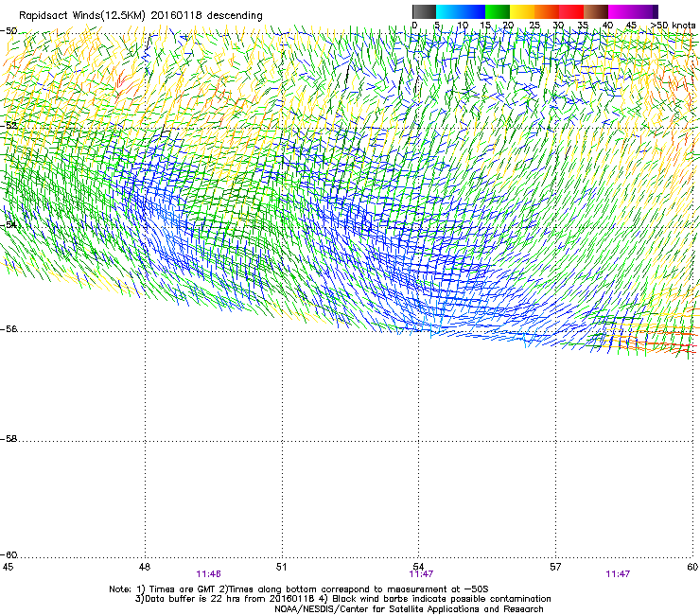Click the -54 latitude axis label
Viewport: 700px width, 615px height.
pos(9,224)
